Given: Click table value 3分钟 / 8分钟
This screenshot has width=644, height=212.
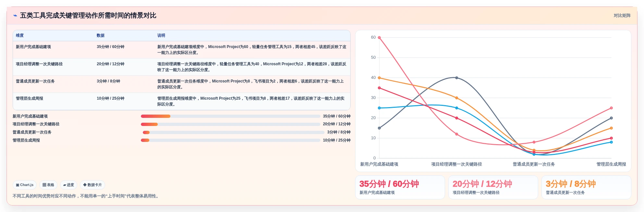Looking at the screenshot, I should coord(108,81).
